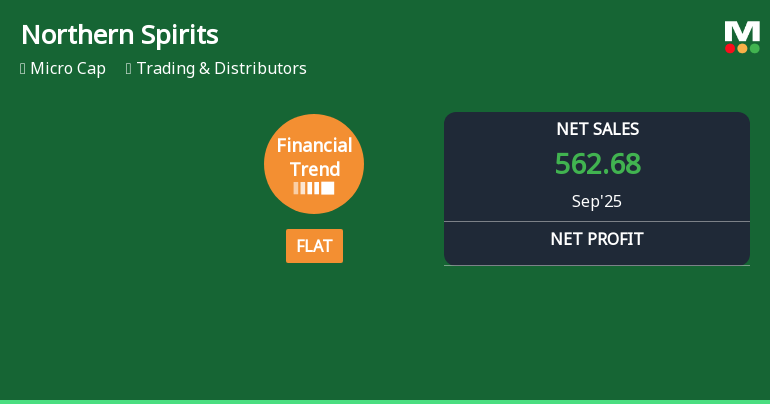Select the NET SALES header
The height and width of the screenshot is (404, 770).
[x=597, y=129]
